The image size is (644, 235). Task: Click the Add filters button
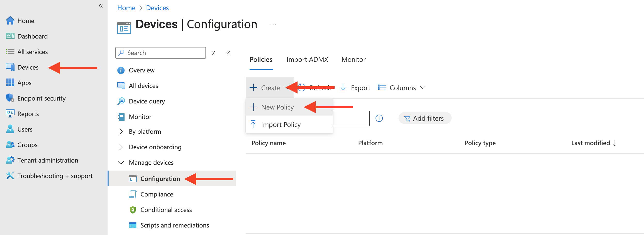424,118
